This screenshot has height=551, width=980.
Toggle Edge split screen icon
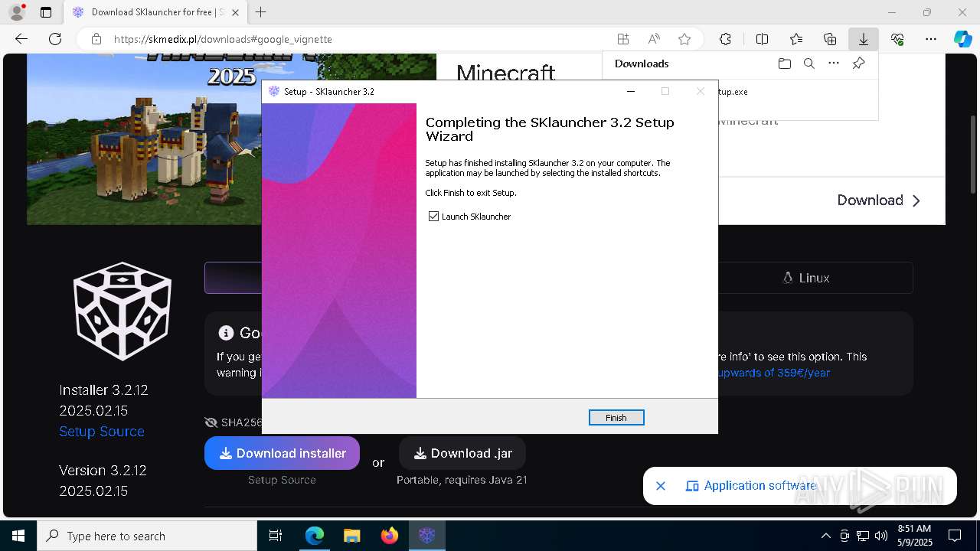click(x=763, y=39)
